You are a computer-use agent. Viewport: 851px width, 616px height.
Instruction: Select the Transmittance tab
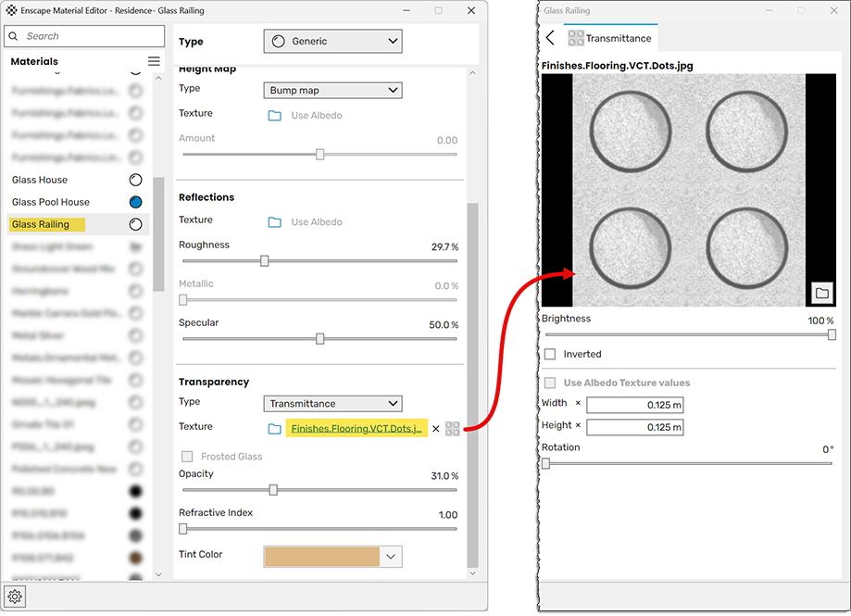pyautogui.click(x=610, y=38)
